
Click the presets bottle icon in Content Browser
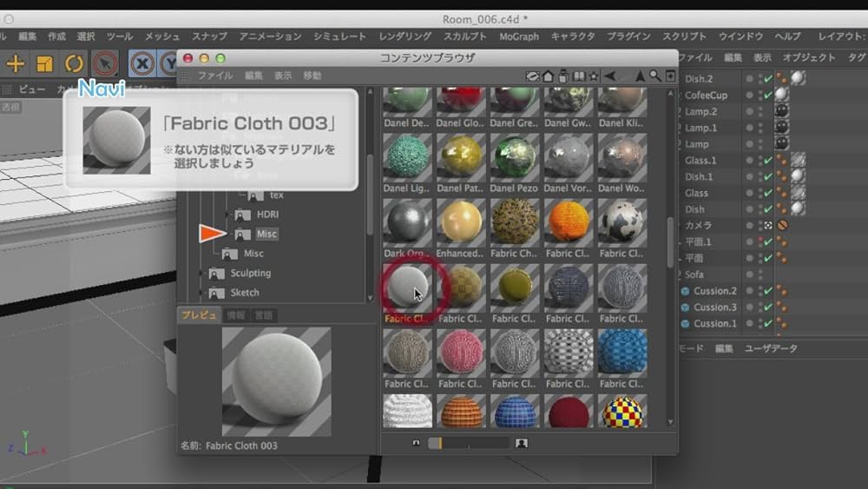[563, 76]
